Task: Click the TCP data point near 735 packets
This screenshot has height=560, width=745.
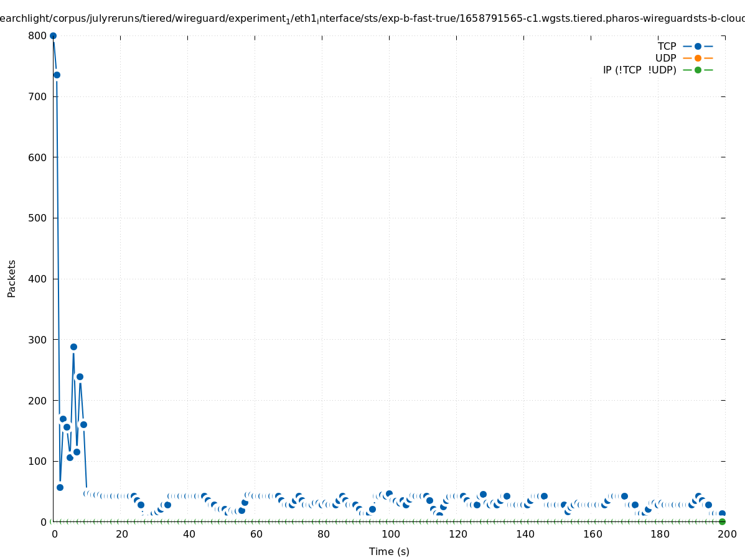Action: [x=57, y=75]
